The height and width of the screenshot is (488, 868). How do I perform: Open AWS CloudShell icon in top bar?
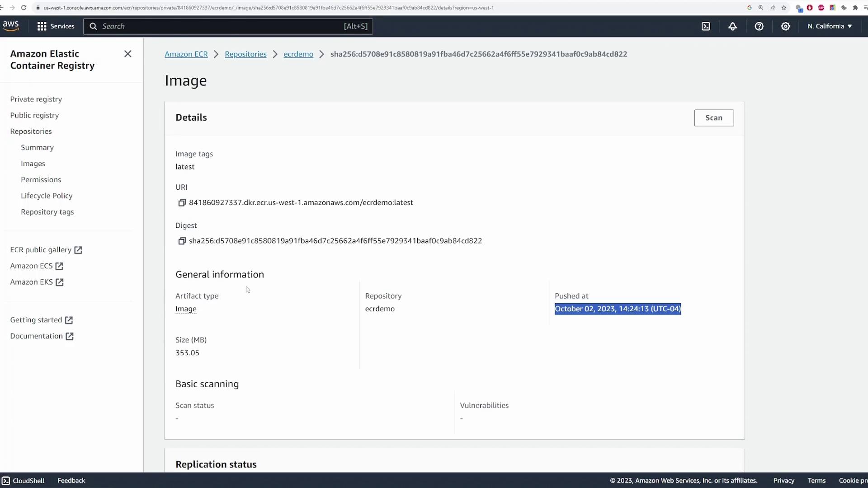tap(706, 26)
